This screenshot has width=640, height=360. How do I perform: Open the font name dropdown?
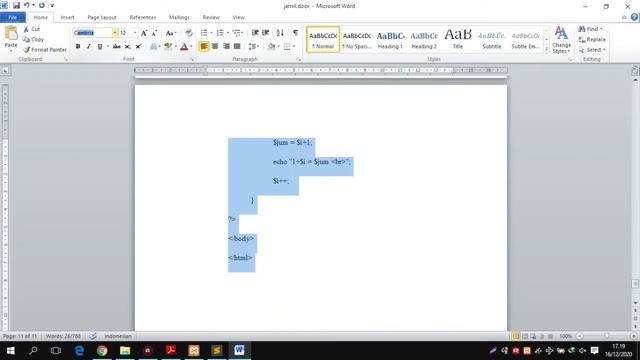pyautogui.click(x=115, y=33)
